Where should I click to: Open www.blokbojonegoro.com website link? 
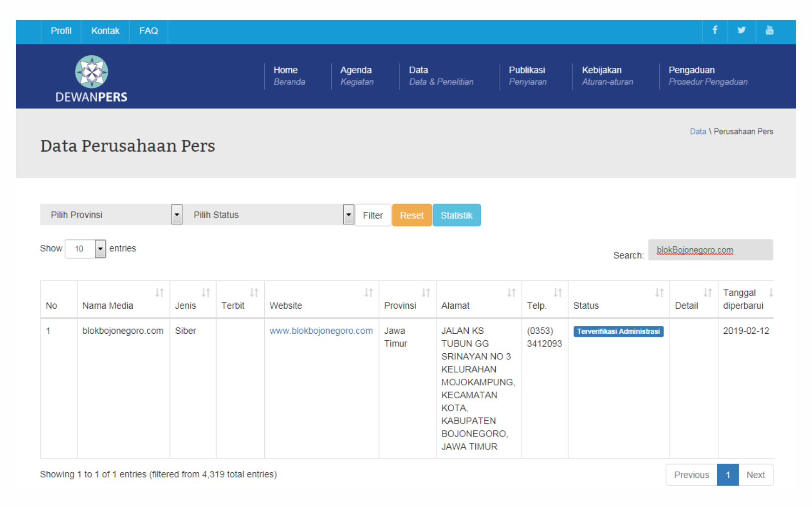coord(321,331)
